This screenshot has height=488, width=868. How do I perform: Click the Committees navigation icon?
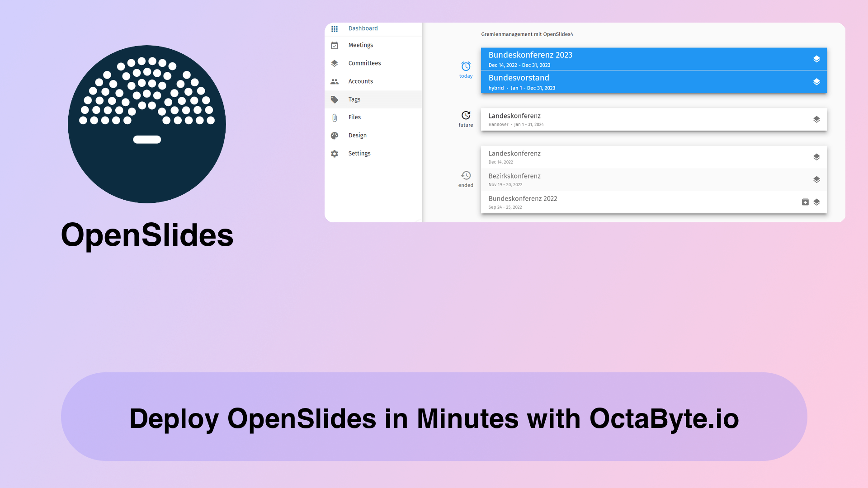(335, 63)
